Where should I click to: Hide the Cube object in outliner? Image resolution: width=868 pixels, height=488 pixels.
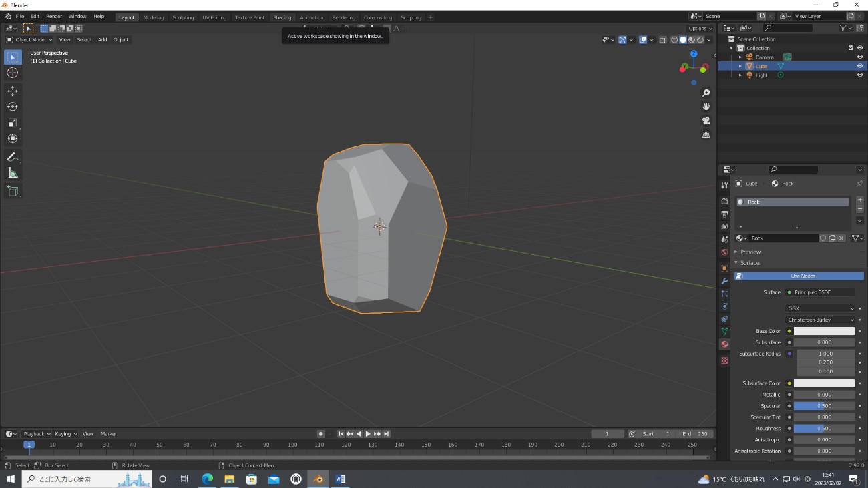coord(860,66)
